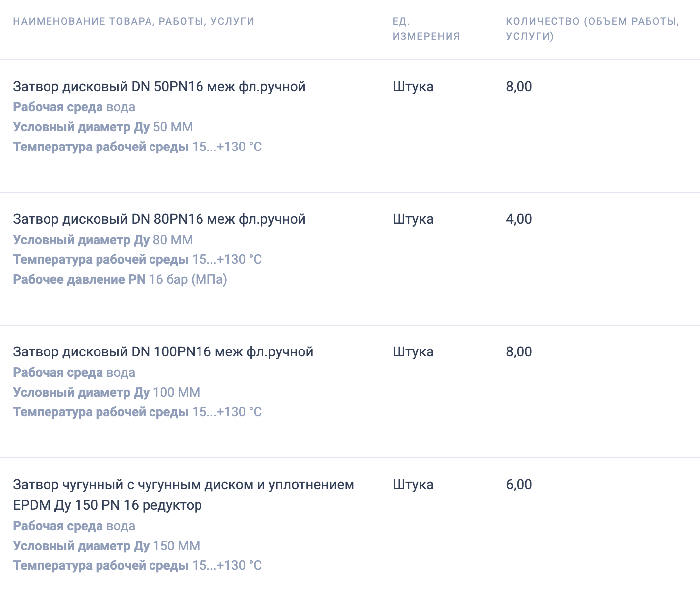Click quantity 8,00 for the DN 50PN16 item

519,87
